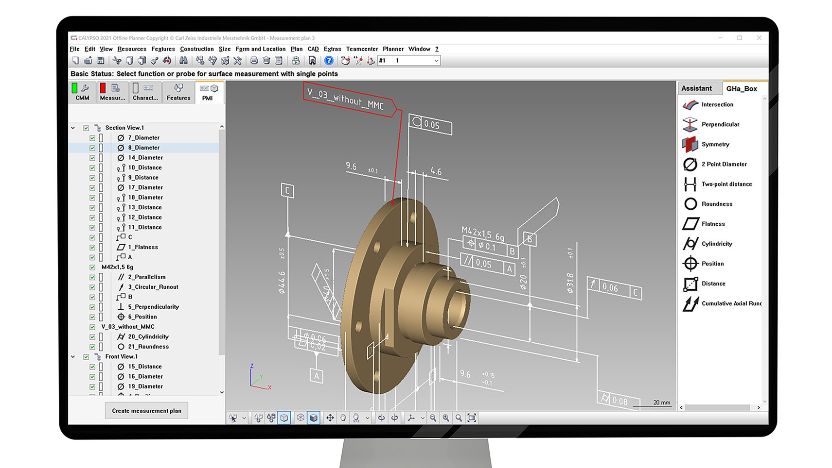Image resolution: width=832 pixels, height=468 pixels.
Task: Toggle checkbox for 20_Cylindricity
Action: [92, 337]
